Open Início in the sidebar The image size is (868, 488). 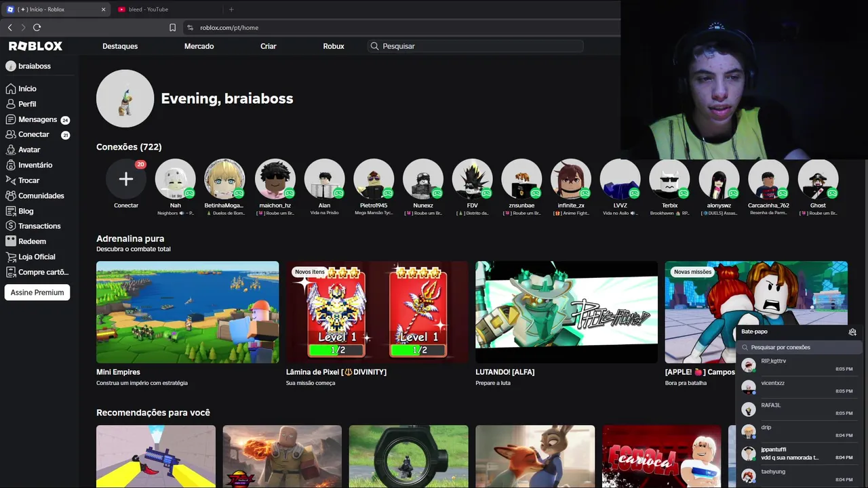(x=21, y=89)
